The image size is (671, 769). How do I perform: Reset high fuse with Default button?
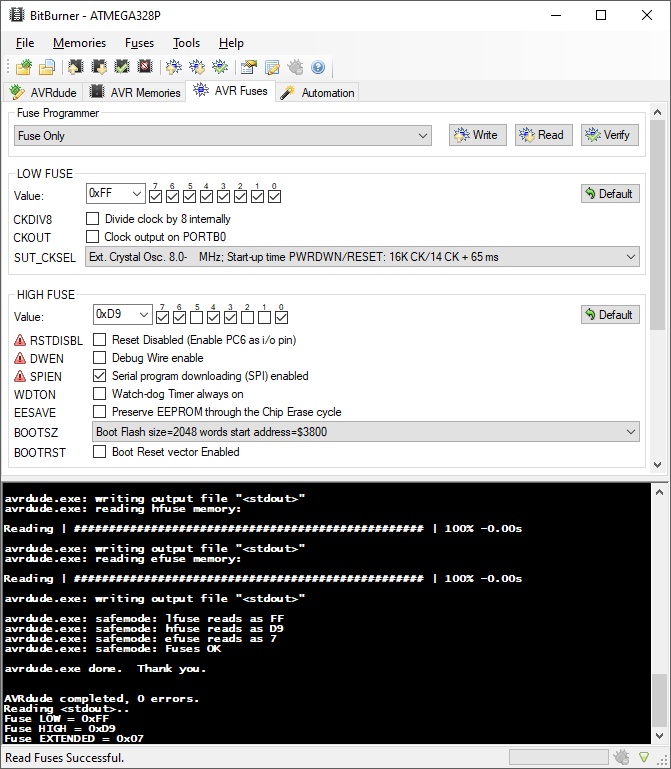click(x=610, y=314)
